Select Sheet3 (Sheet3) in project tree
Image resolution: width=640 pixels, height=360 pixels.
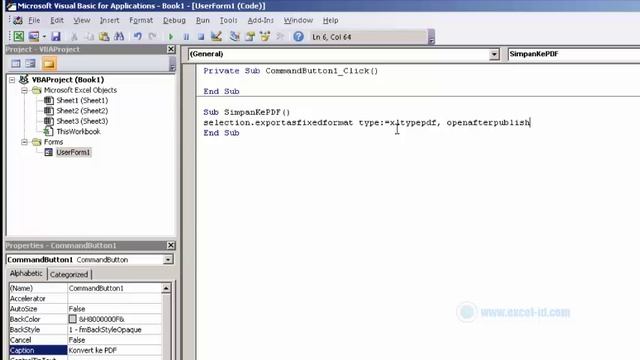[x=82, y=121]
